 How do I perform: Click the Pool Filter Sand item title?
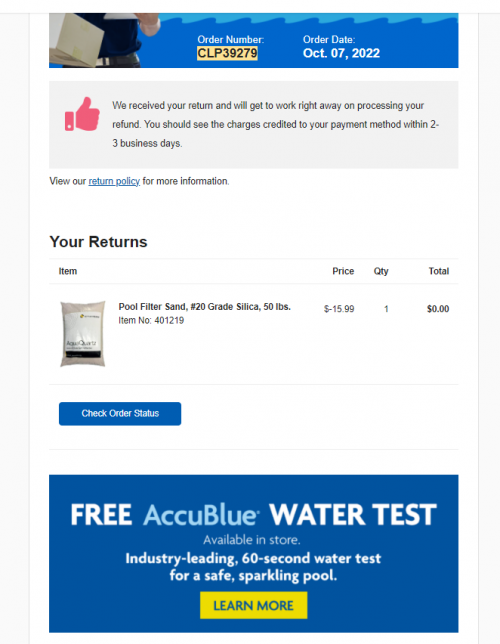pos(205,307)
